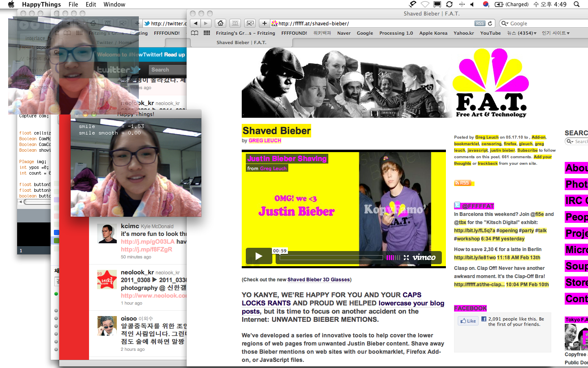Open the Google search engine dropdown arrow

click(x=505, y=24)
